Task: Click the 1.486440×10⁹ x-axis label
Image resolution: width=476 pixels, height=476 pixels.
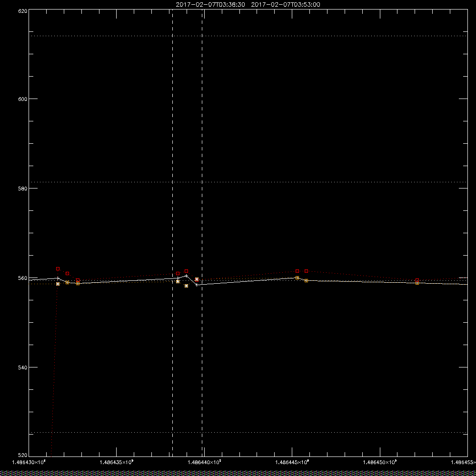Action: [204, 462]
